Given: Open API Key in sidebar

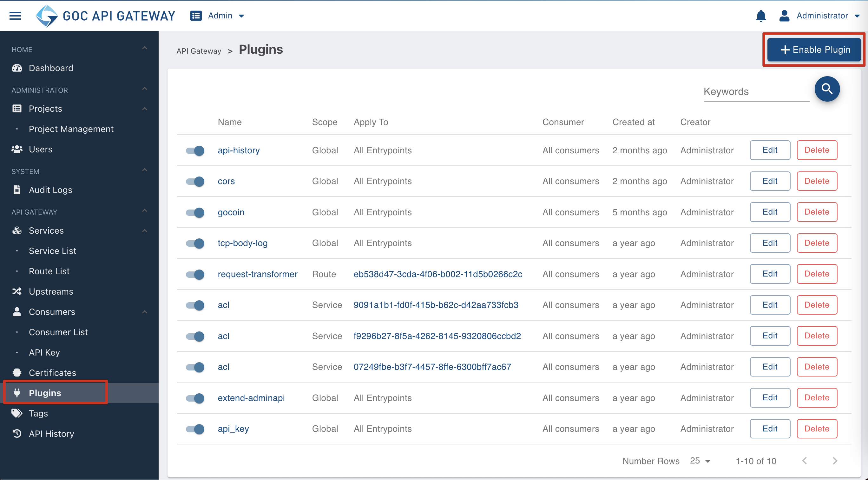Looking at the screenshot, I should pos(44,353).
